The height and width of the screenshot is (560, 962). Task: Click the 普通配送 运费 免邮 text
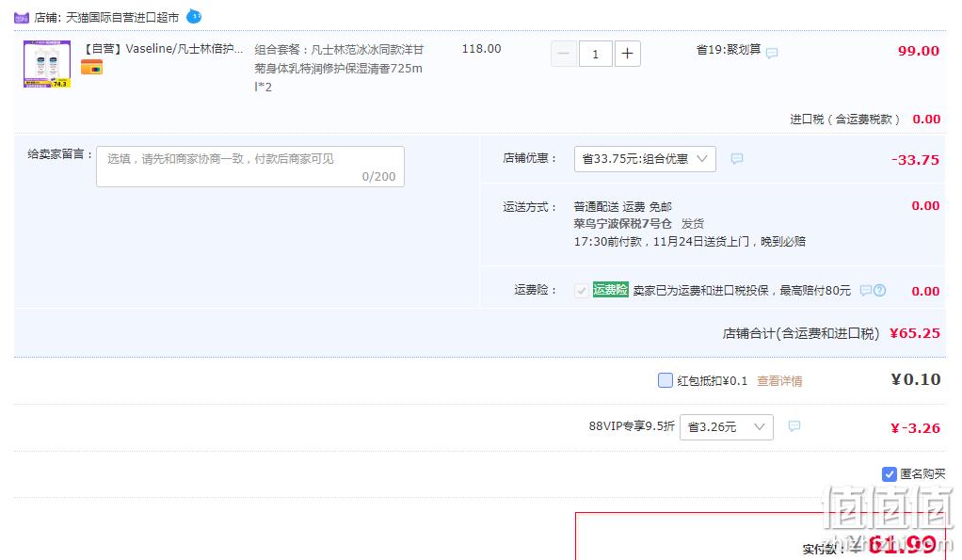[623, 207]
